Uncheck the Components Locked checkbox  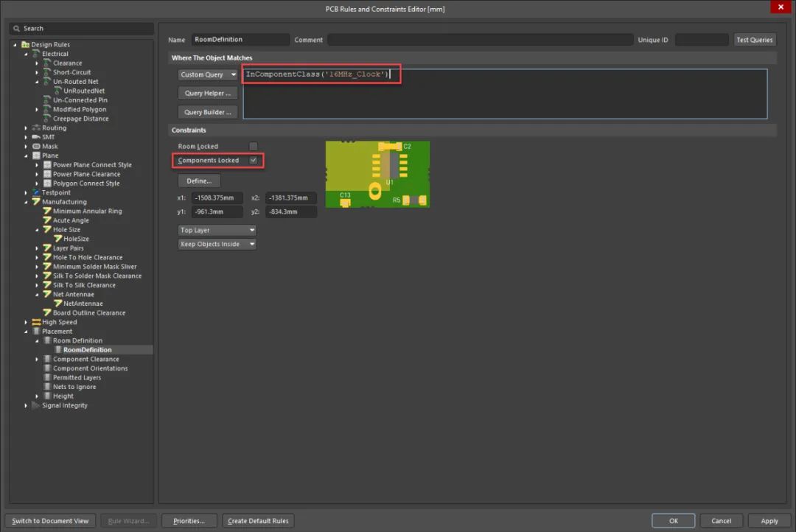click(x=254, y=161)
